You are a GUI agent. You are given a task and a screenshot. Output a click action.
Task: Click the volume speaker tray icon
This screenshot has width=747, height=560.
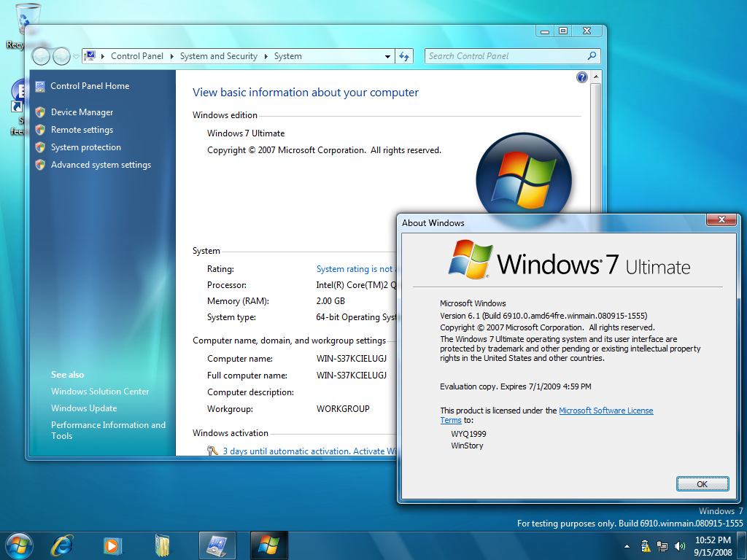680,545
